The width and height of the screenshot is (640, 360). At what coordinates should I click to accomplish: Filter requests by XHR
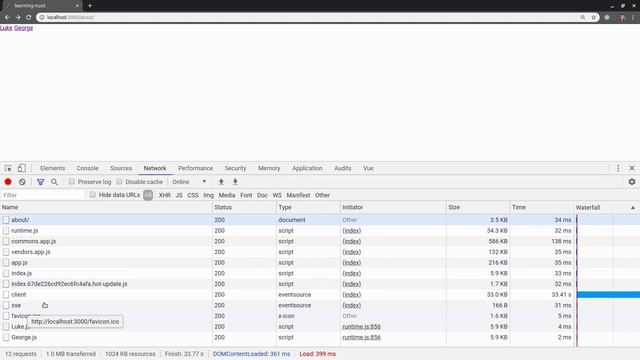tap(165, 195)
